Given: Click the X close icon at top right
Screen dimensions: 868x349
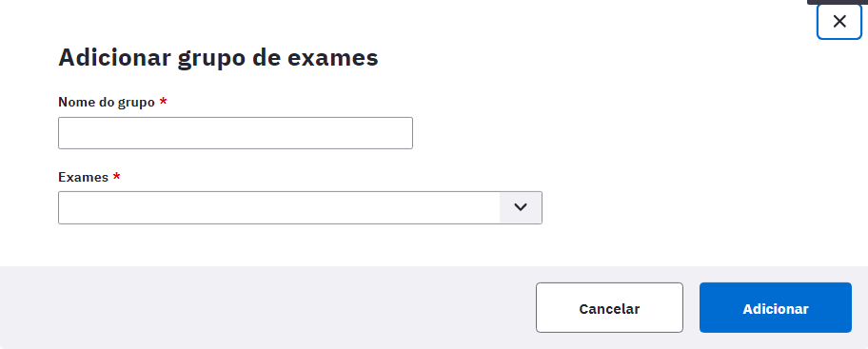Looking at the screenshot, I should pos(839,22).
